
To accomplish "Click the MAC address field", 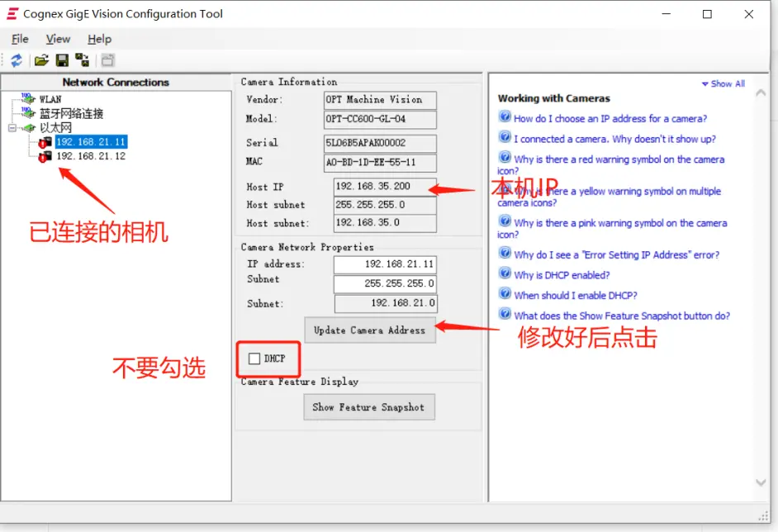I will click(x=380, y=163).
